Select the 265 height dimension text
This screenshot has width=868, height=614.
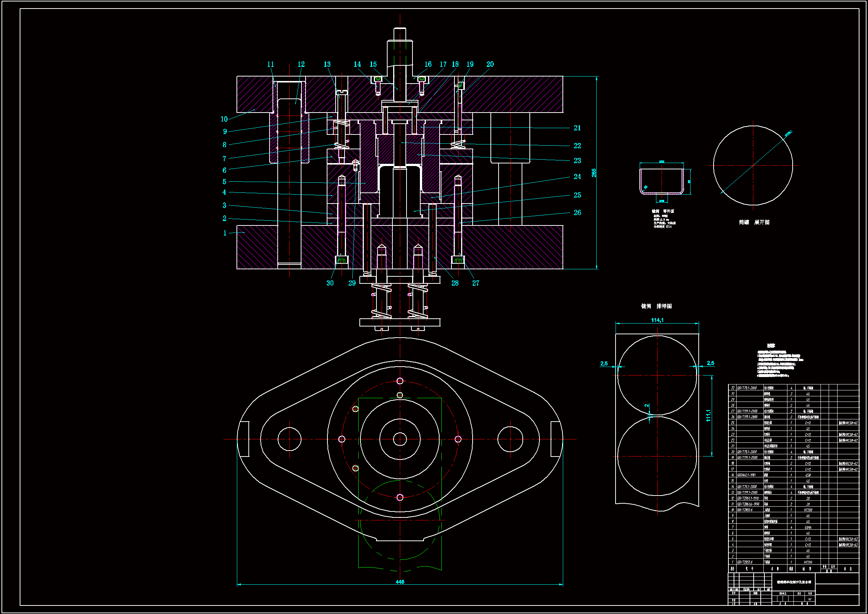pos(594,173)
